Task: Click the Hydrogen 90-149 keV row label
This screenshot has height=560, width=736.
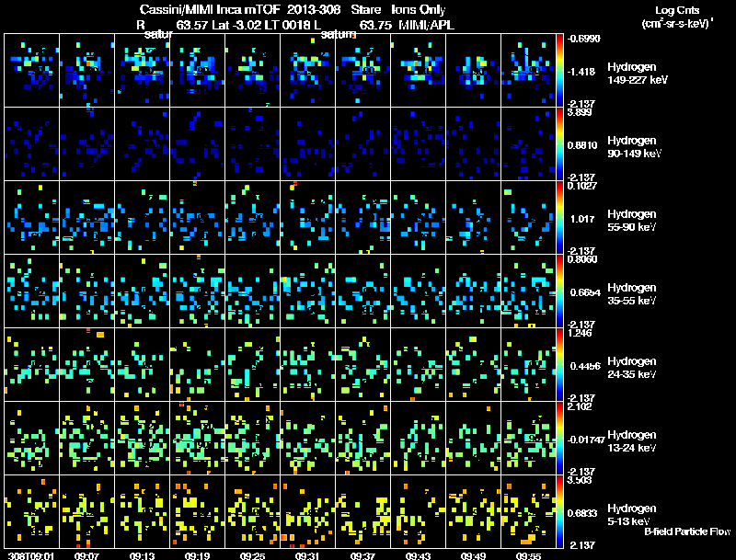Action: (634, 147)
